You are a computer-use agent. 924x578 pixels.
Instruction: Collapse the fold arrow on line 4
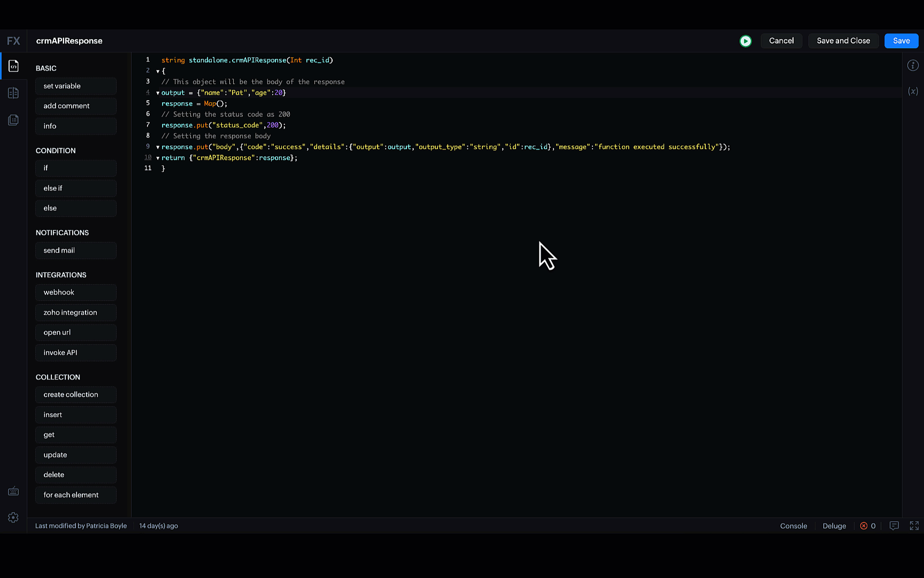pyautogui.click(x=158, y=93)
